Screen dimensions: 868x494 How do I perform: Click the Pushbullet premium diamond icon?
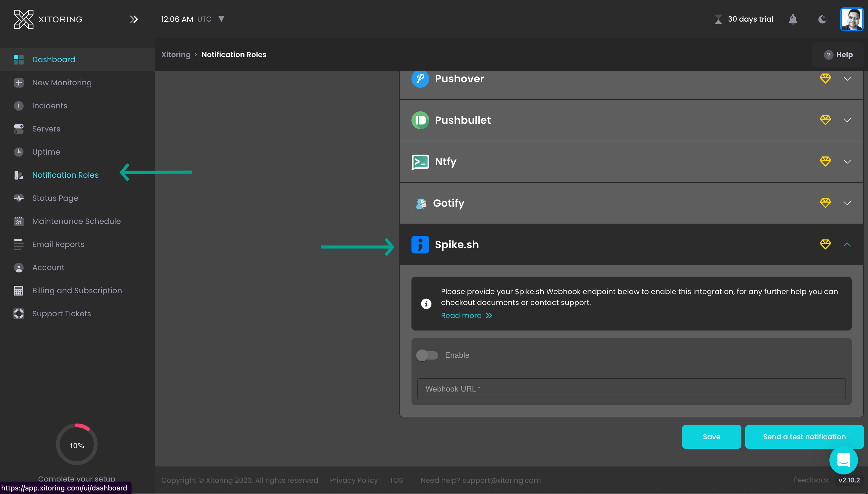[x=825, y=120]
